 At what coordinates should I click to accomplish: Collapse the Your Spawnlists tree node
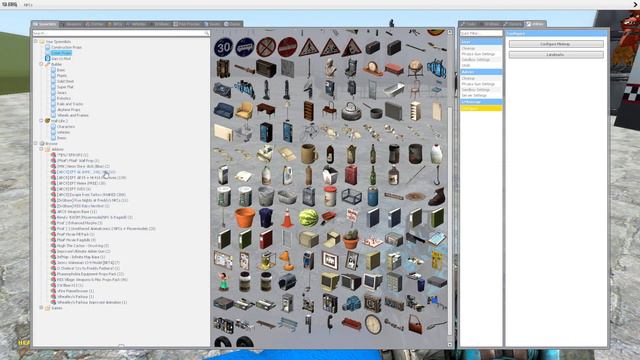tap(36, 41)
